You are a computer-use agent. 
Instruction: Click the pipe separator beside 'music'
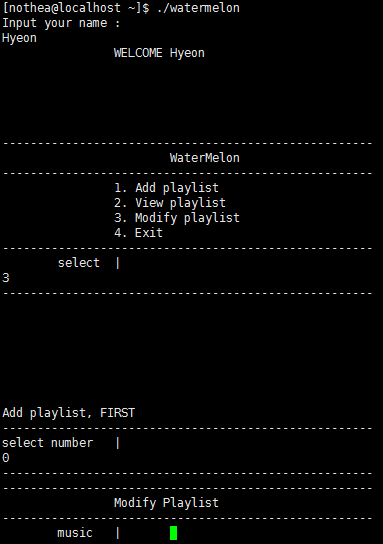[x=118, y=533]
